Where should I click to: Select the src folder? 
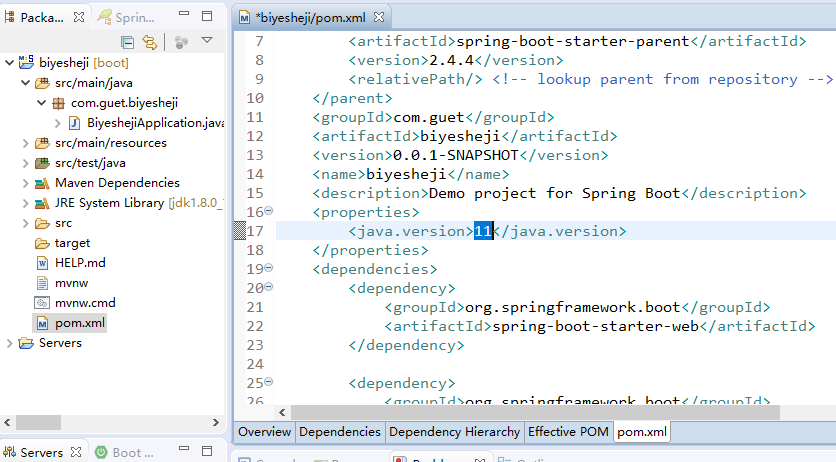(53, 223)
